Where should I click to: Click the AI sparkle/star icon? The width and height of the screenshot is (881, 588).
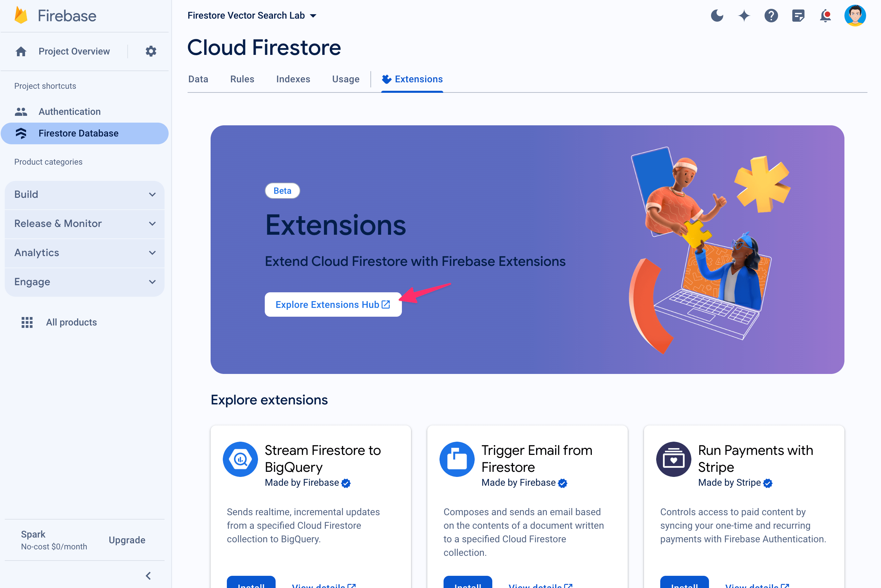745,15
